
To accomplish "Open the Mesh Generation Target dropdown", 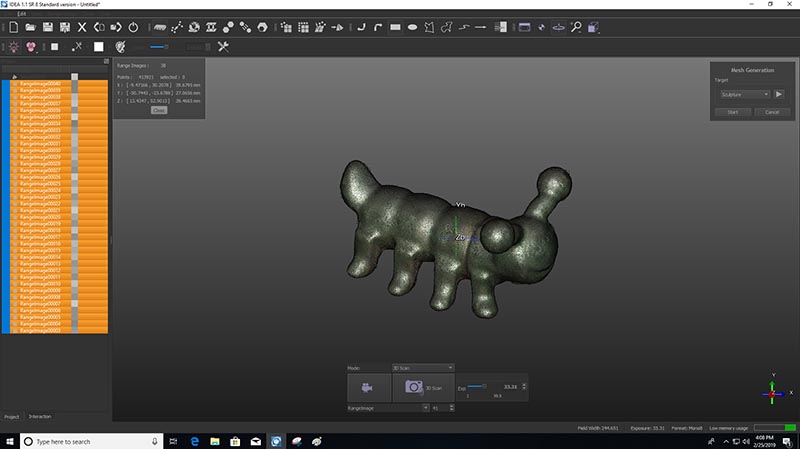I will click(745, 94).
